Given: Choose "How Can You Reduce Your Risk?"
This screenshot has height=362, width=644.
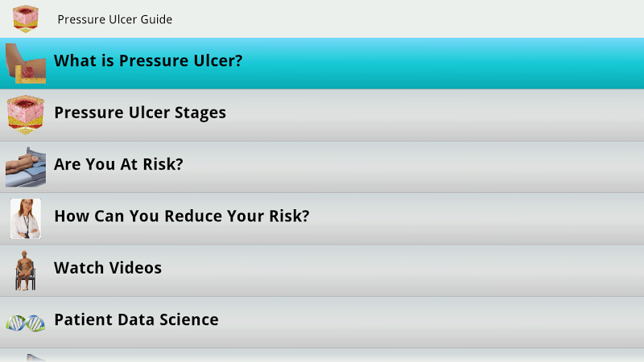Looking at the screenshot, I should [182, 216].
